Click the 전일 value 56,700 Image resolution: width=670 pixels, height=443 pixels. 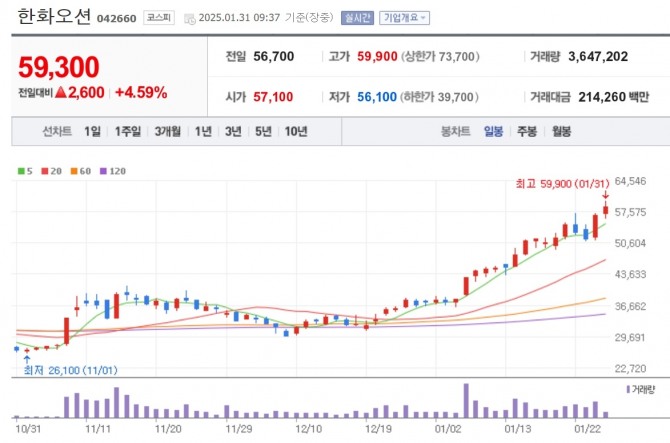tap(273, 56)
